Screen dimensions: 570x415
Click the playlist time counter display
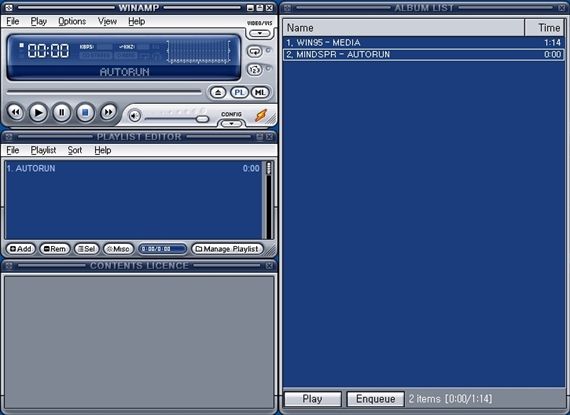tap(162, 249)
